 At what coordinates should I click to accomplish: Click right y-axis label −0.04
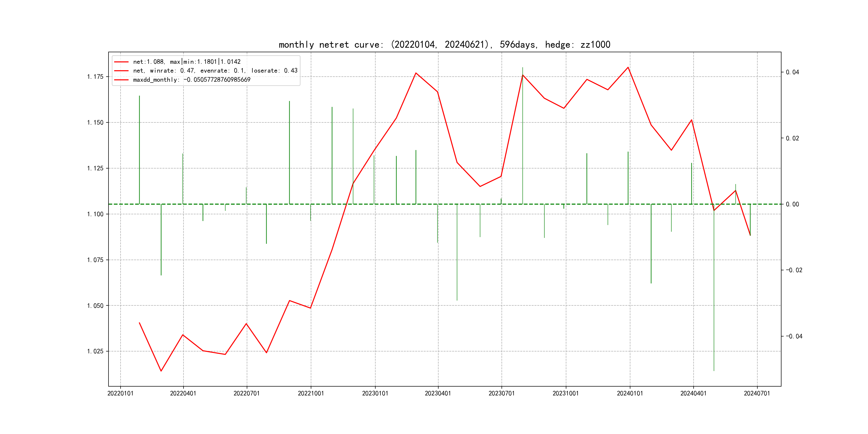coord(794,336)
